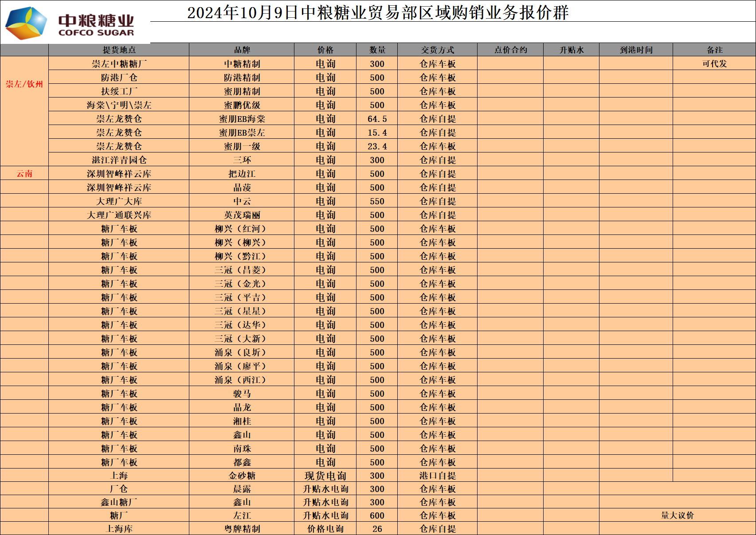This screenshot has height=535, width=756.
Task: Select the 升贴水 column header
Action: [x=571, y=50]
